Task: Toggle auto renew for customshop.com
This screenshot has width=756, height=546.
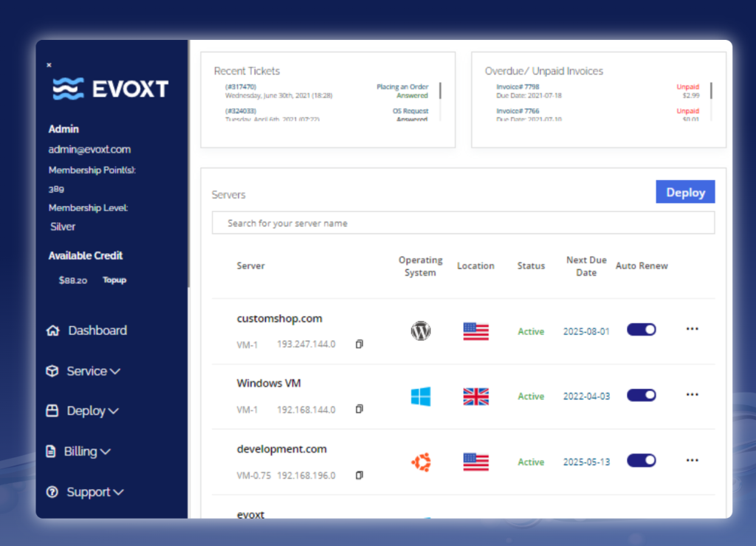Action: 642,330
